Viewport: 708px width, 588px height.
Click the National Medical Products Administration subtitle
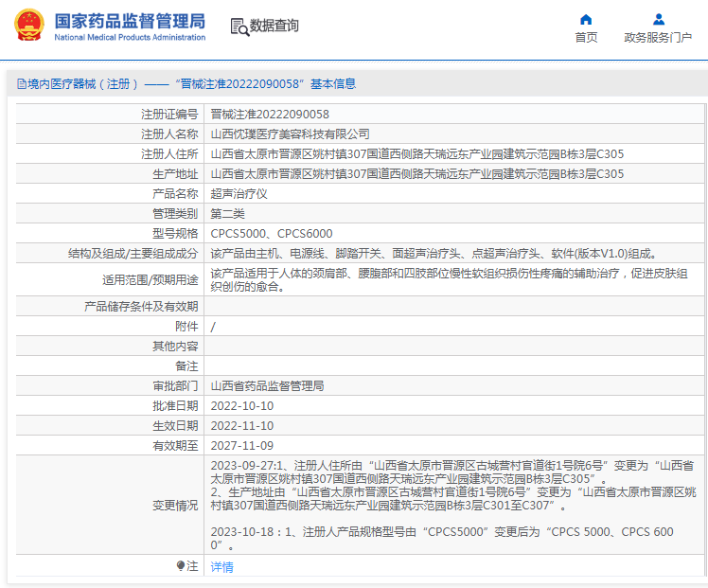click(129, 38)
